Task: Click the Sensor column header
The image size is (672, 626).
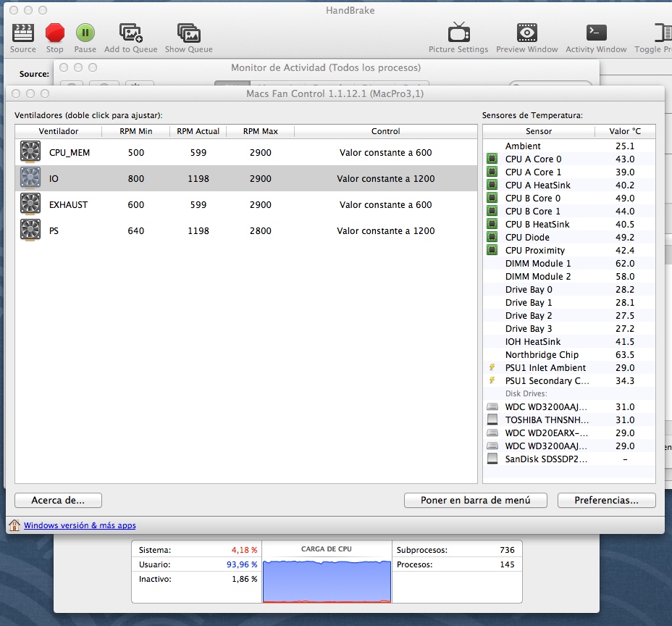Action: pos(539,131)
